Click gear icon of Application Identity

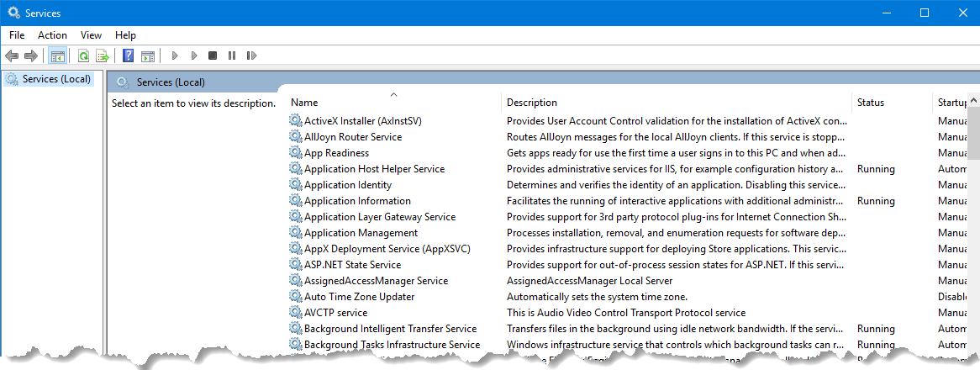[x=296, y=184]
